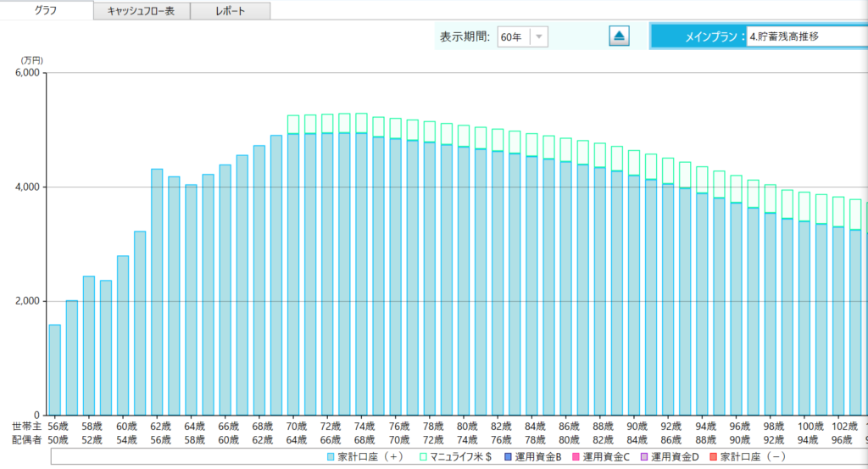The image size is (868, 469).
Task: Select the グラフ tab
Action: [x=47, y=10]
